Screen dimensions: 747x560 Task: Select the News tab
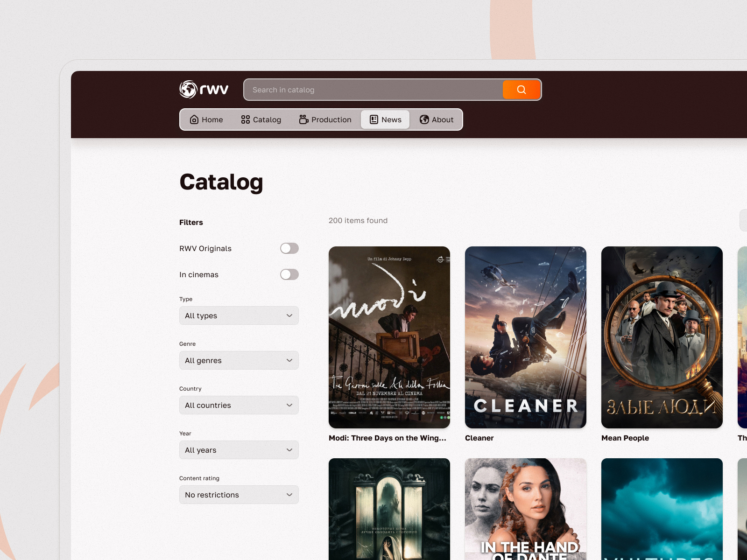coord(385,119)
